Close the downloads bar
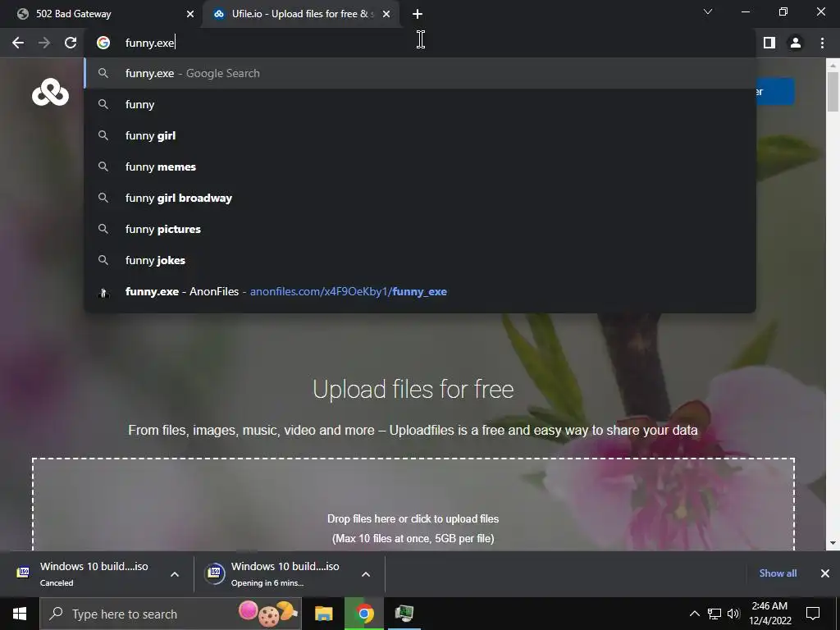This screenshot has width=840, height=630. tap(825, 573)
